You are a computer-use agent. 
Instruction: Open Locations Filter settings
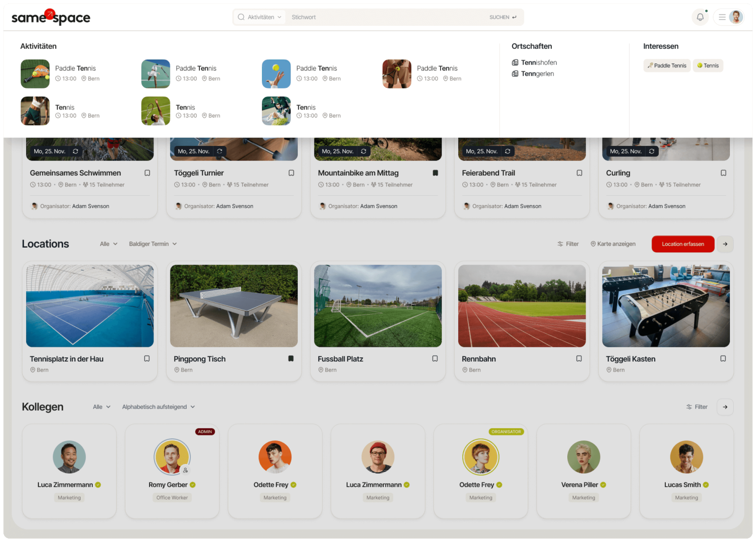(568, 244)
